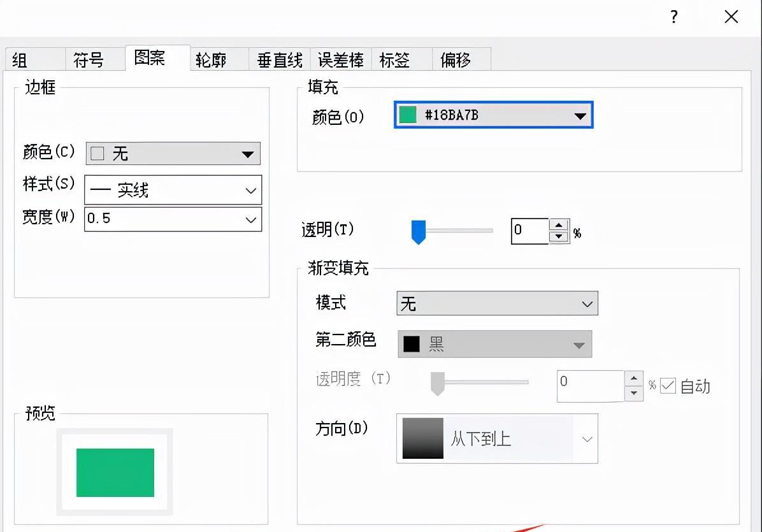Open the 符号 tab

click(95, 60)
